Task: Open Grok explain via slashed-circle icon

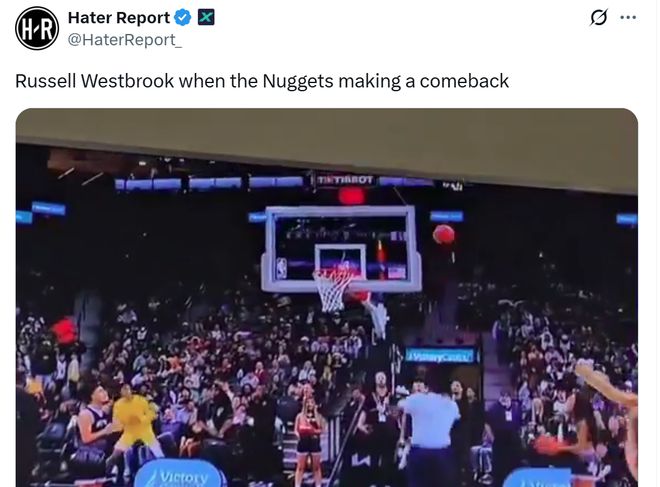Action: 599,18
